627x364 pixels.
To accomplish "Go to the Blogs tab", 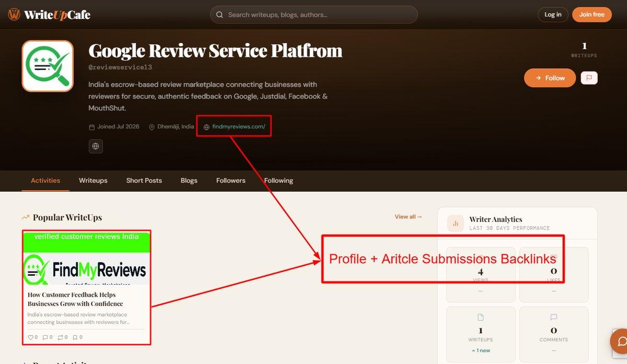I will (x=189, y=181).
